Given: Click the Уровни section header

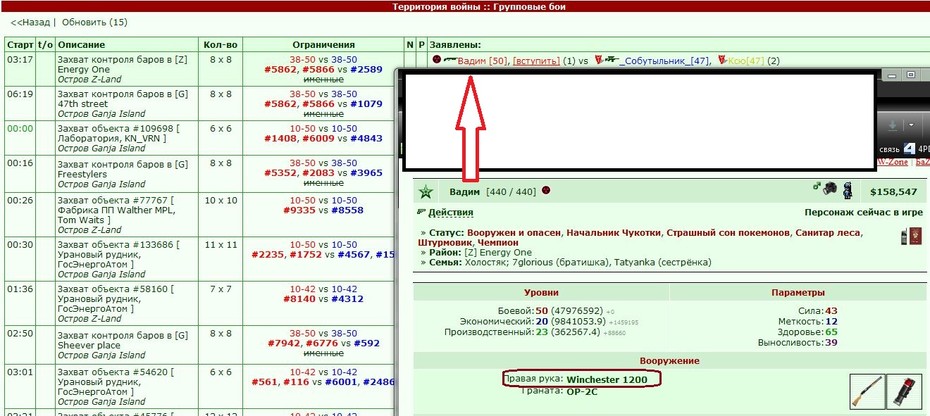Looking at the screenshot, I should [x=541, y=293].
